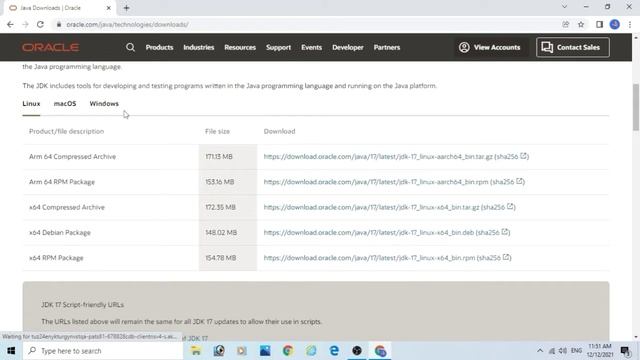This screenshot has height=360, width=640.
Task: Go forward in browser history
Action: pyautogui.click(x=25, y=24)
